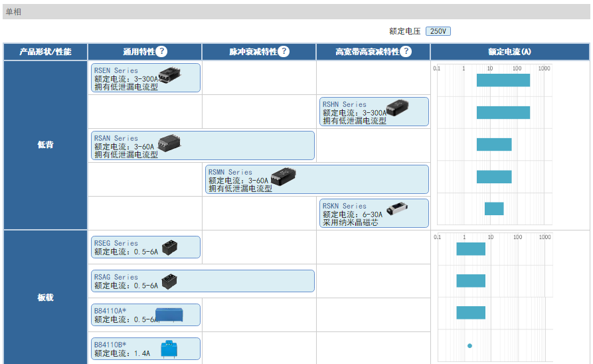Click the RSEN Series product image

(x=171, y=74)
